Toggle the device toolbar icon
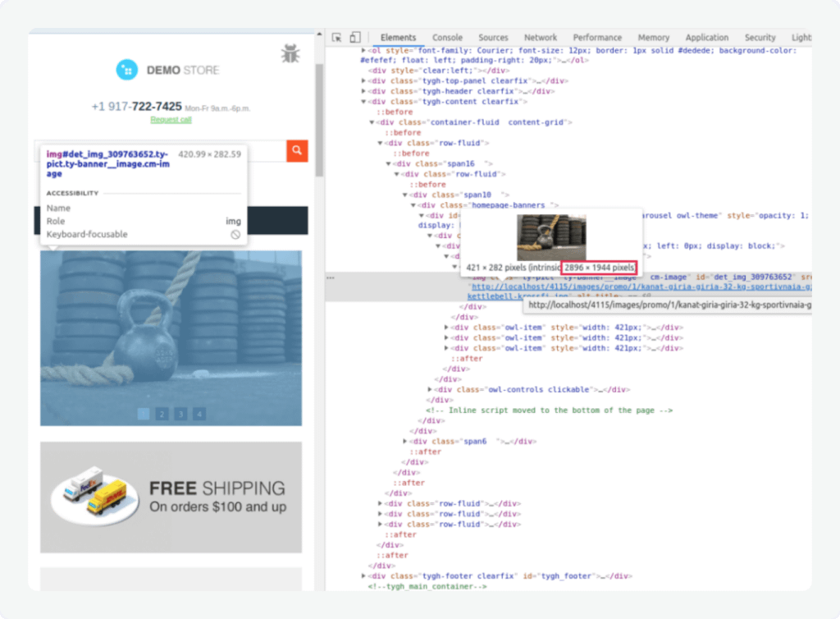 point(354,37)
